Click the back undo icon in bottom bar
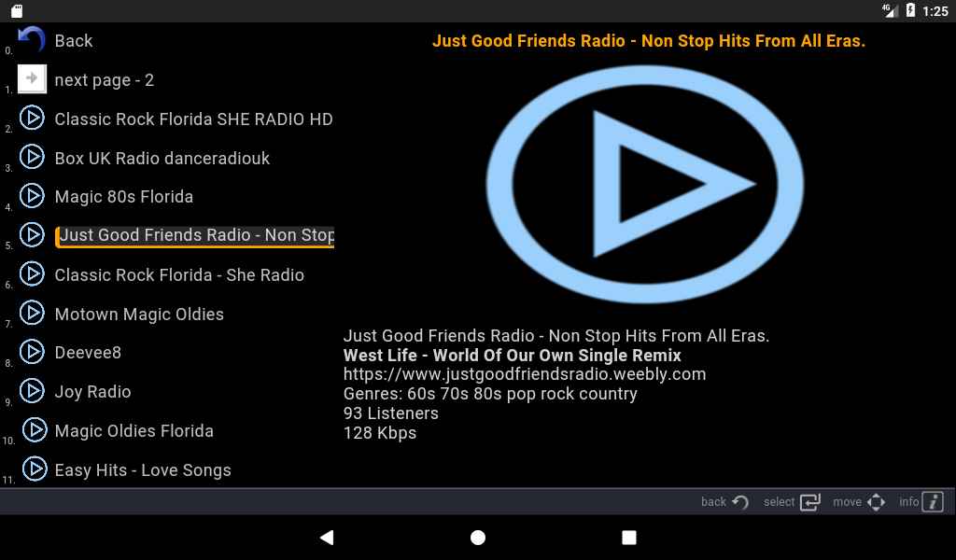The image size is (956, 560). click(740, 502)
